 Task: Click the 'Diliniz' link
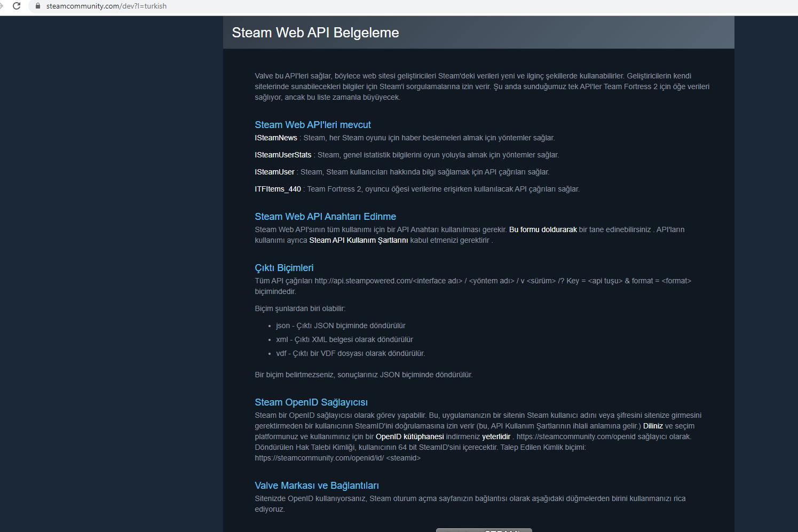pos(653,426)
